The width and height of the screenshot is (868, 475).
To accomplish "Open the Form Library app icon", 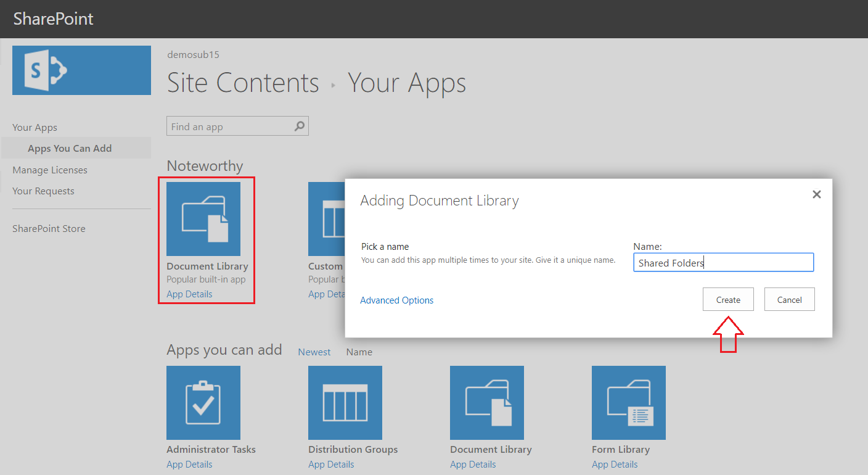I will [629, 403].
